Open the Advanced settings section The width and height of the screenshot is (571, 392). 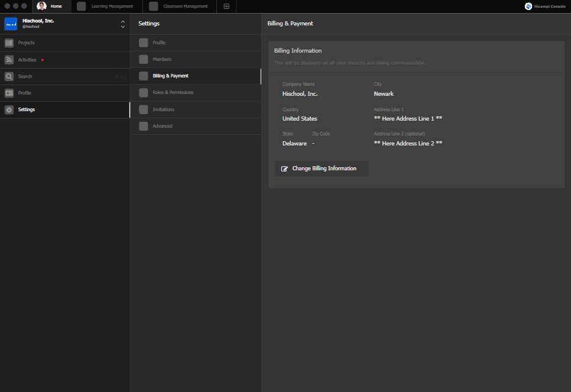(163, 126)
